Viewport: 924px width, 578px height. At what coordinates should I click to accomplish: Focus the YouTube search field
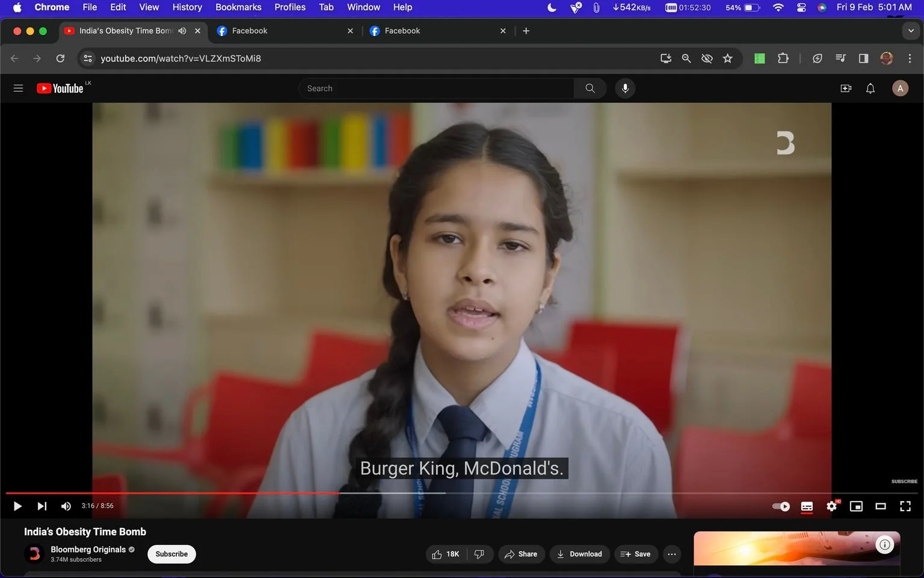pos(436,89)
